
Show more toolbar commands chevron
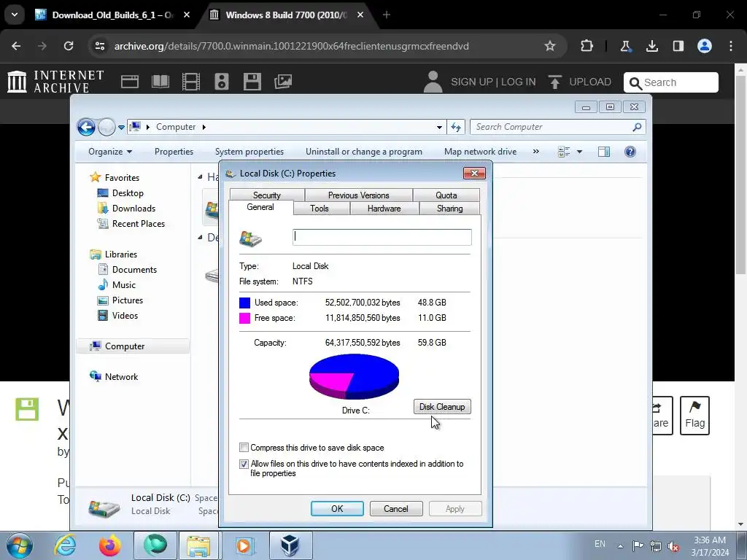tap(536, 152)
